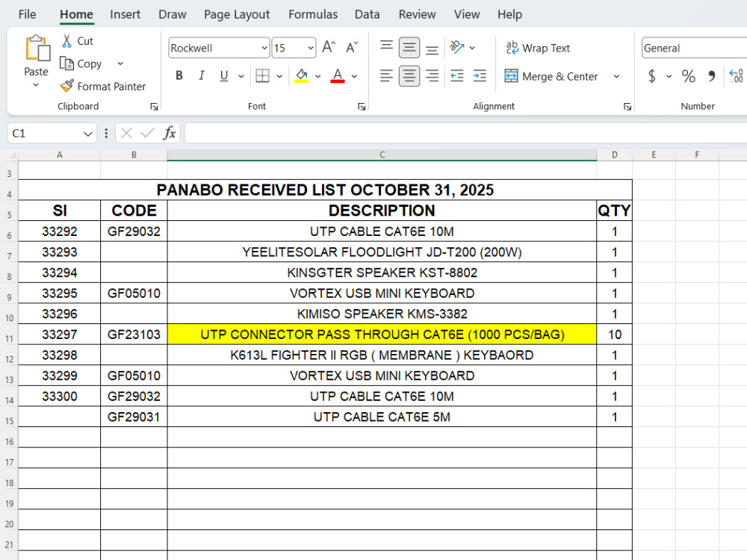Click Increase Decimal icon

[736, 76]
